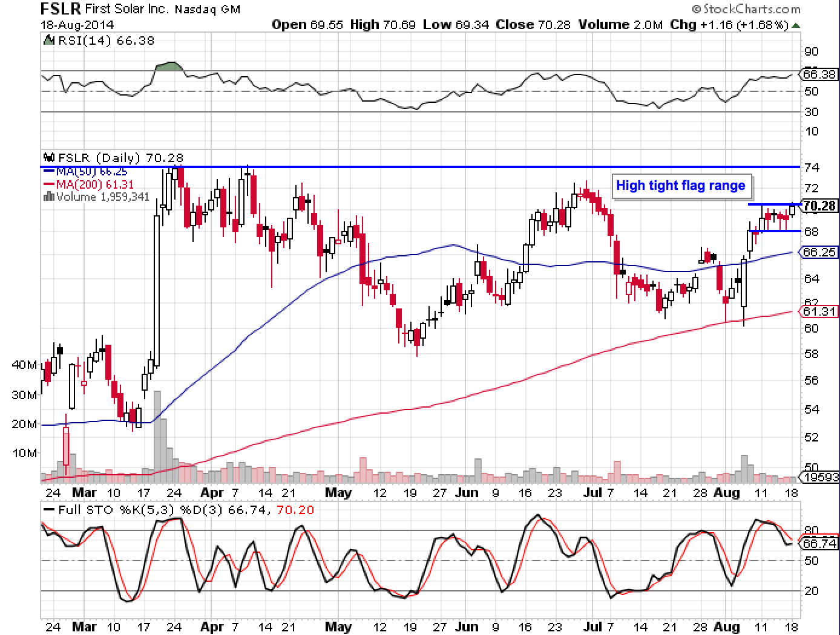Click the 'Nasdaq GM' exchange label
The width and height of the screenshot is (840, 635).
click(208, 10)
